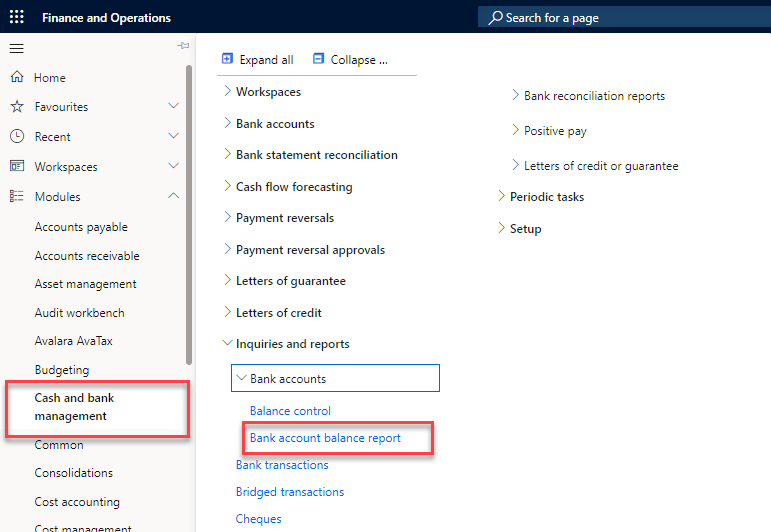The height and width of the screenshot is (532, 771).
Task: Expand the Favourites chevron in sidebar
Action: point(173,106)
